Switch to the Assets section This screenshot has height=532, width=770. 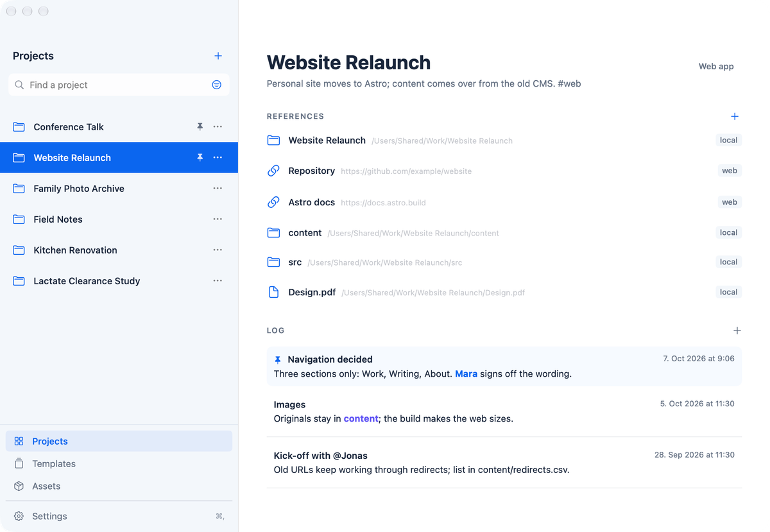click(119, 486)
